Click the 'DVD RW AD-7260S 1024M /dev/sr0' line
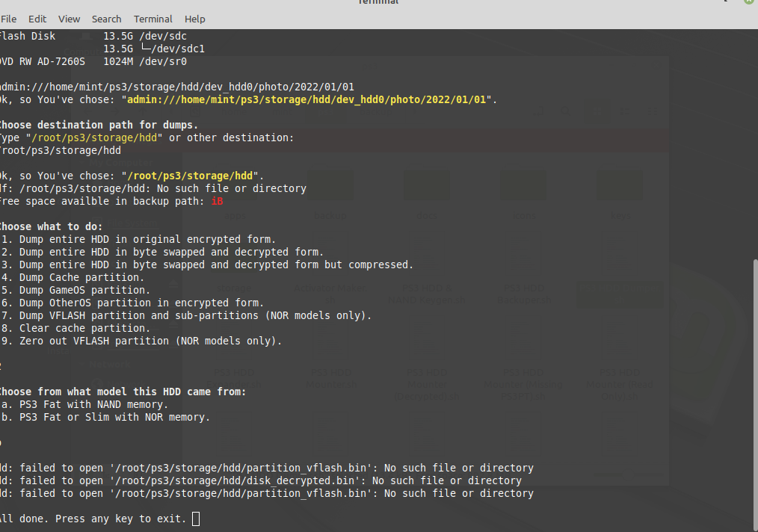This screenshot has width=758, height=532. 93,62
